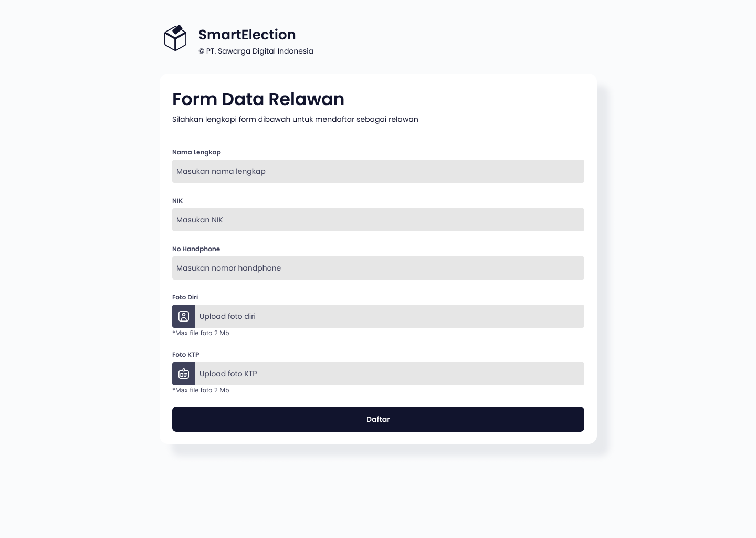Click the max file note under Foto KTP
The width and height of the screenshot is (756, 538).
pos(201,390)
